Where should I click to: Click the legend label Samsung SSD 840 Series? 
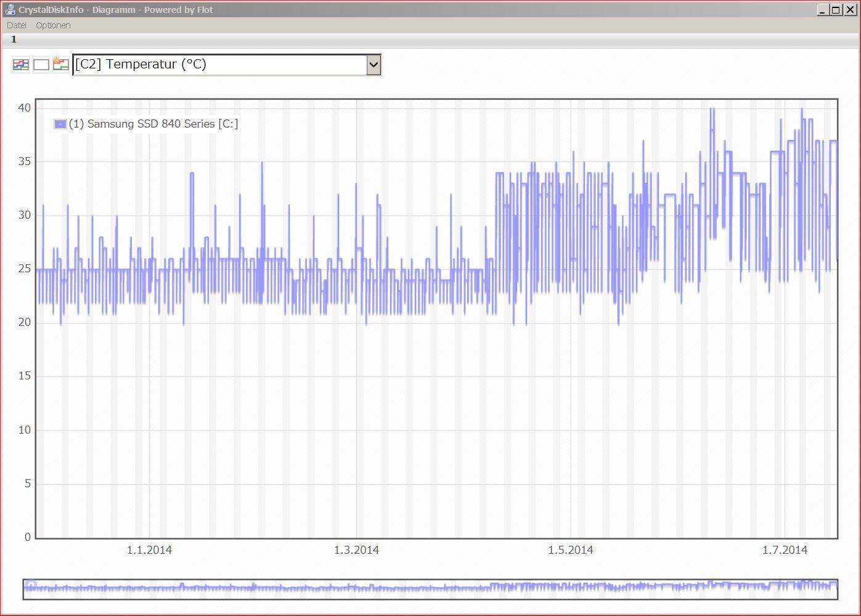[153, 124]
